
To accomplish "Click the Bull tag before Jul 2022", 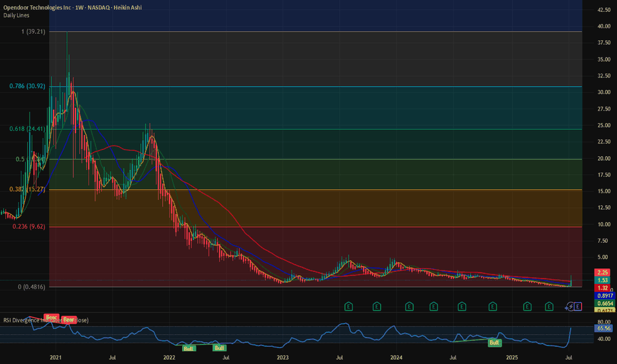I will tap(219, 348).
